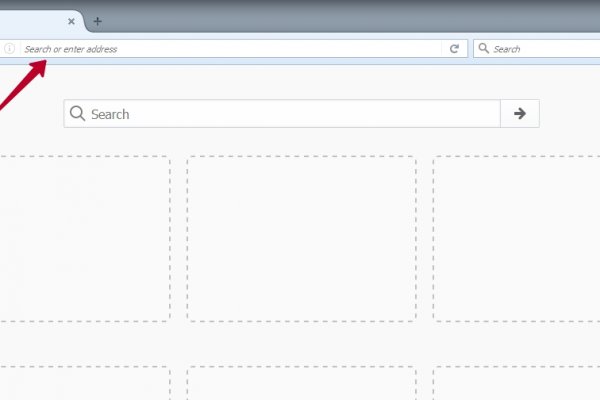Click blank page area left of Search field

tap(30, 114)
